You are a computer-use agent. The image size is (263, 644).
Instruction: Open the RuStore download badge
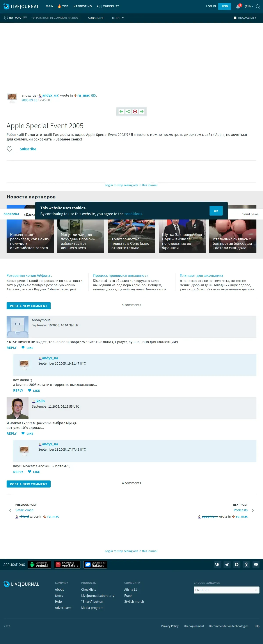click(95, 565)
